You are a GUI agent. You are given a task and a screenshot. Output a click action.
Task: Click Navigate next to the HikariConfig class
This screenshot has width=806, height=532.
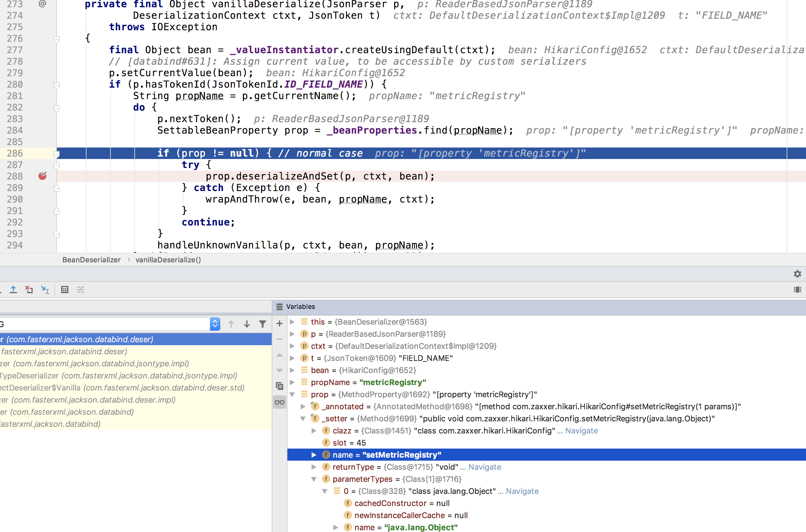[x=582, y=430]
